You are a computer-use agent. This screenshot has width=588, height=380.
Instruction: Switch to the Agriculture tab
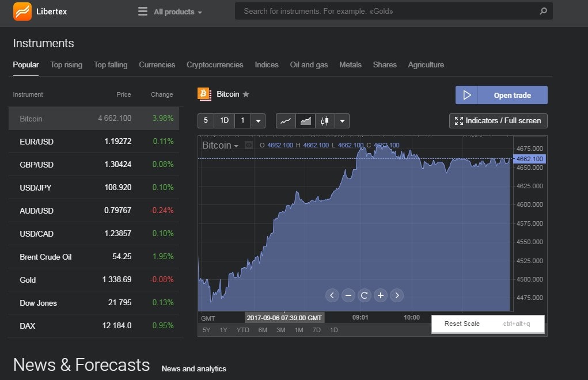pyautogui.click(x=426, y=64)
